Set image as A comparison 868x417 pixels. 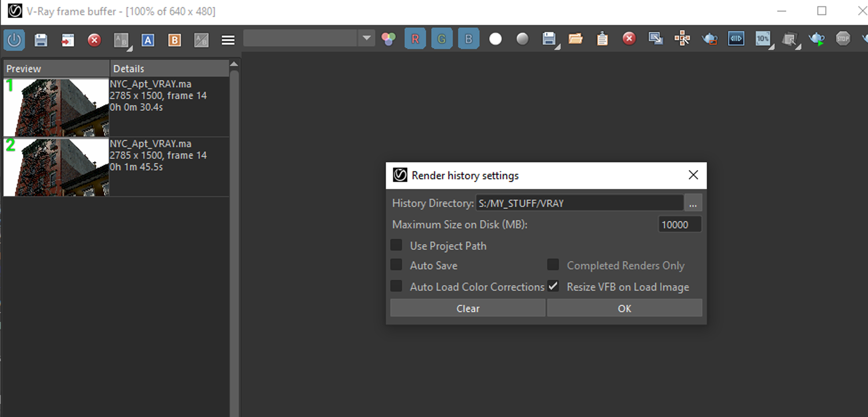coord(148,40)
